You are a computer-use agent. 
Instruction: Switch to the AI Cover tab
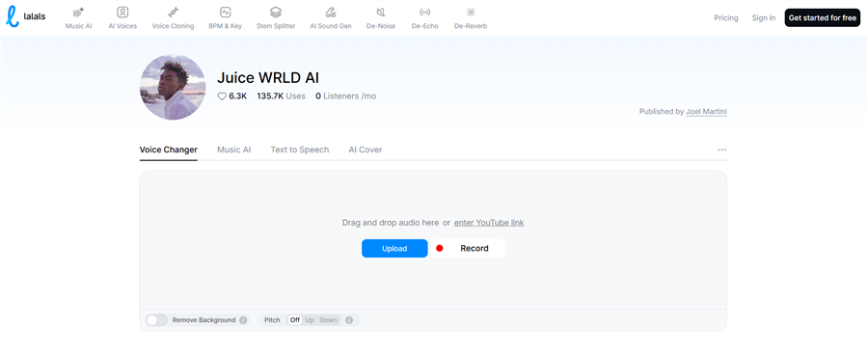366,150
